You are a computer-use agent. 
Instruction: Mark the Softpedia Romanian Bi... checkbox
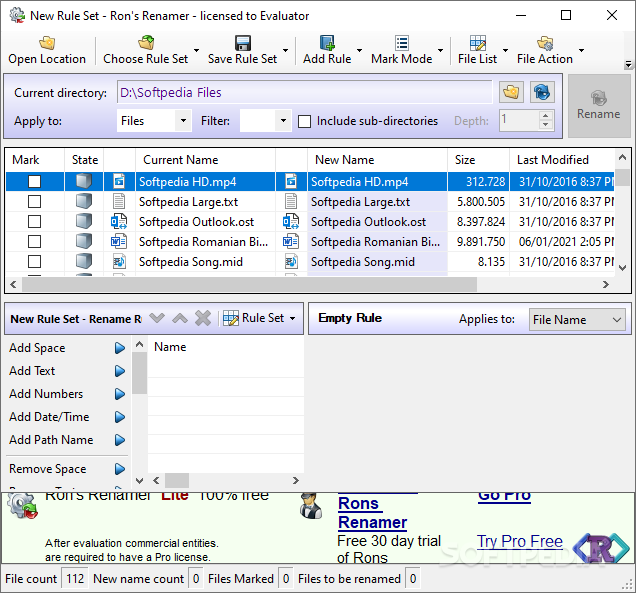click(x=34, y=242)
